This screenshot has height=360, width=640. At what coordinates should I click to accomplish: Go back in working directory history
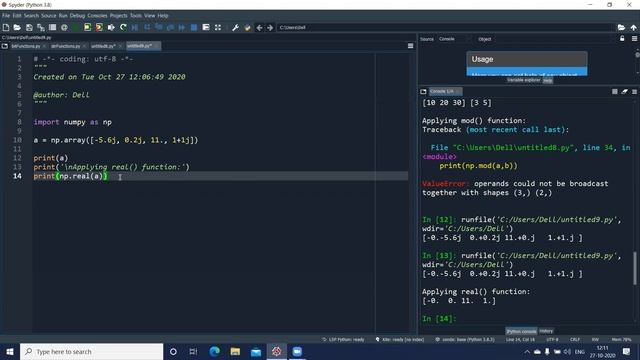259,27
